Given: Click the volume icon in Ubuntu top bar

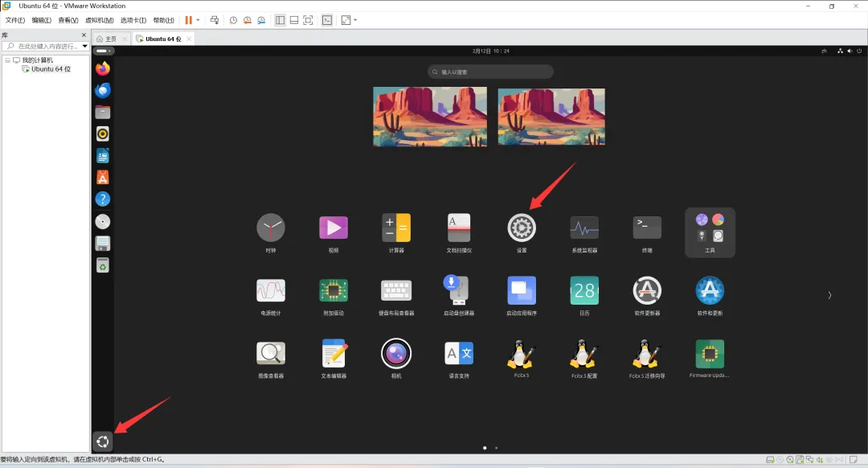Looking at the screenshot, I should pos(850,51).
